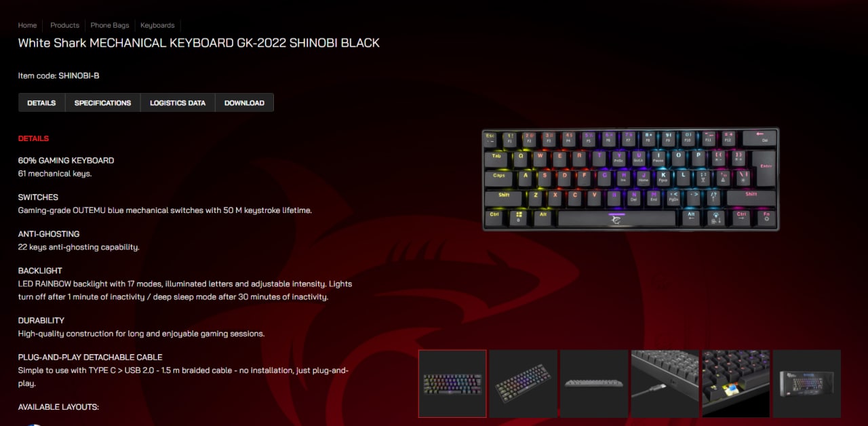Open the Specifications tab
This screenshot has height=426, width=868.
102,103
